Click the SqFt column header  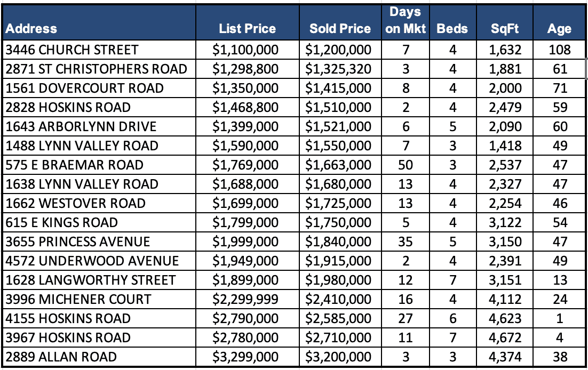[505, 29]
